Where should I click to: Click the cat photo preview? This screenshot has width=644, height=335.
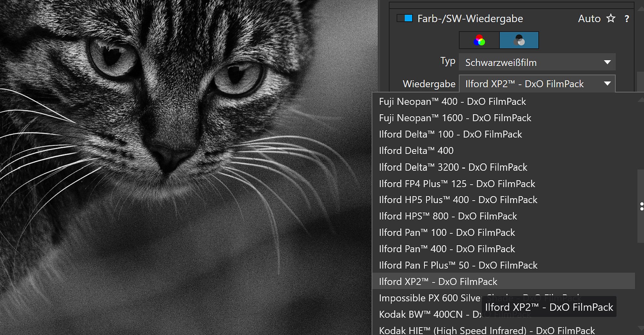click(186, 167)
